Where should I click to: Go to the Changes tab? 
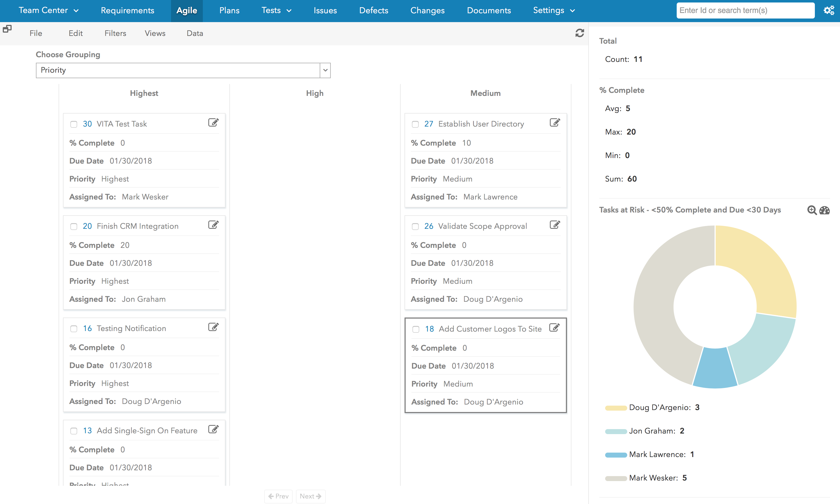(x=427, y=11)
